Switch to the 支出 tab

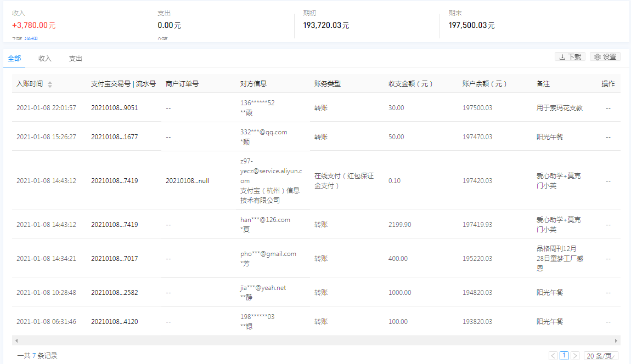point(75,58)
